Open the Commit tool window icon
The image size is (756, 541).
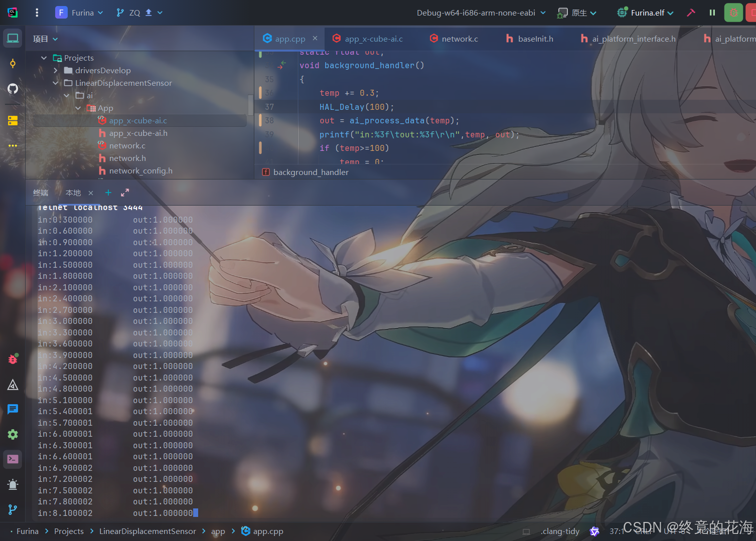tap(13, 63)
